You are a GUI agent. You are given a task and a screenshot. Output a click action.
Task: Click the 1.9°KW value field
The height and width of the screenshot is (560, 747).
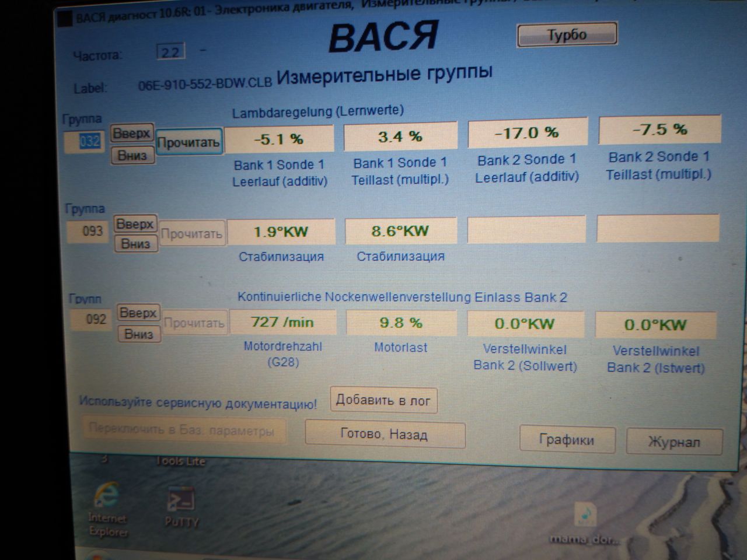click(x=281, y=232)
